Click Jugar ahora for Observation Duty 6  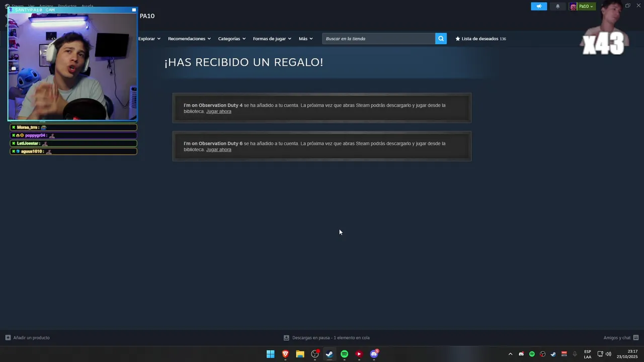click(219, 150)
